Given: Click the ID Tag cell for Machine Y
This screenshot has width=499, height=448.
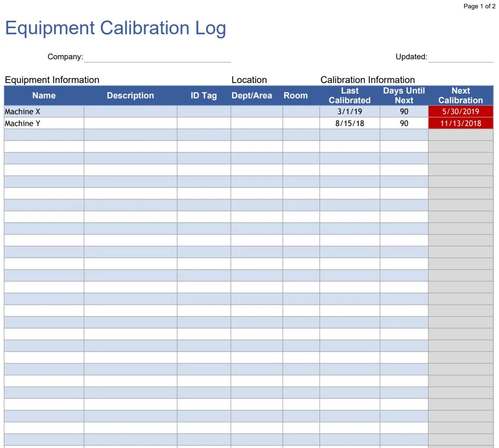Looking at the screenshot, I should (204, 123).
